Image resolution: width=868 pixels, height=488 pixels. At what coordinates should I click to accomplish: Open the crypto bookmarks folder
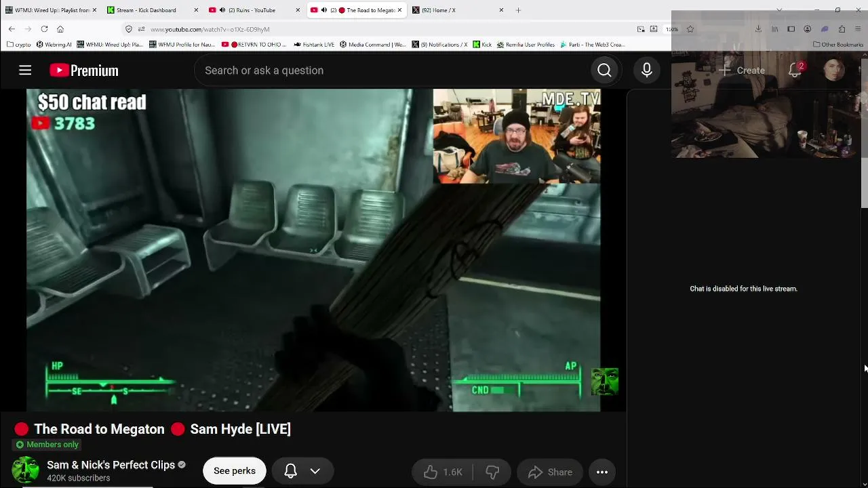click(x=19, y=45)
